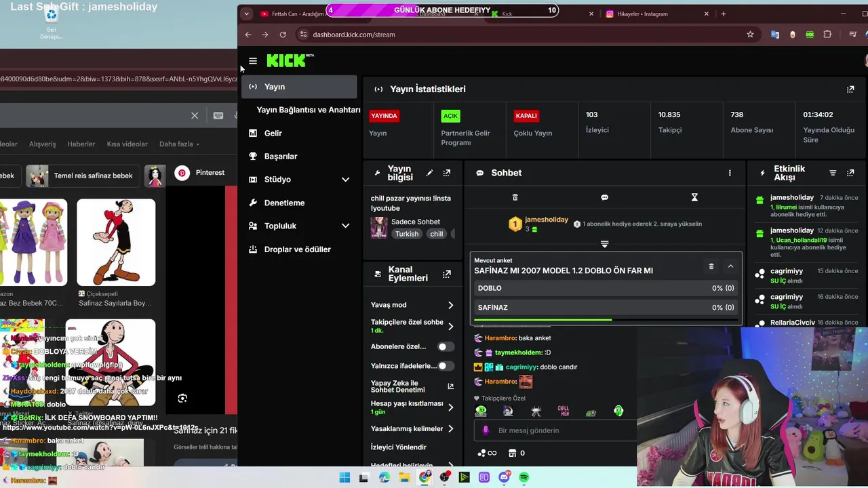Click the Bir mesaj gönderin input field

[556, 430]
